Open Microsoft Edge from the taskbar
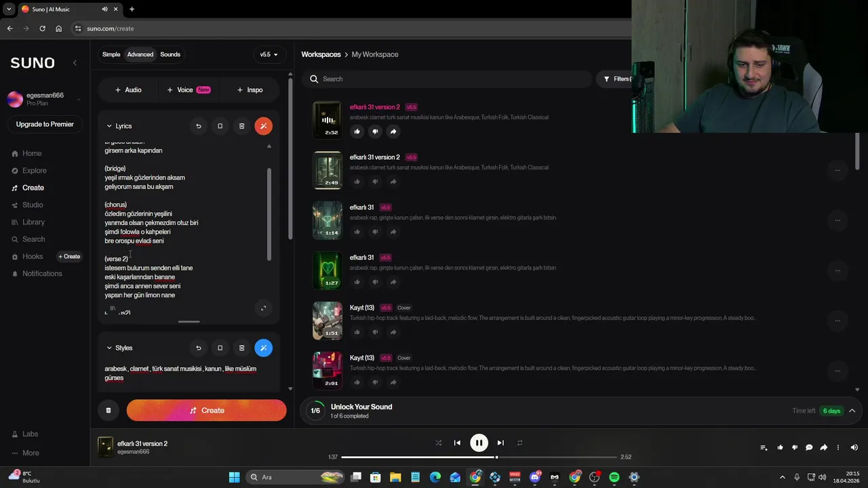 tap(435, 477)
